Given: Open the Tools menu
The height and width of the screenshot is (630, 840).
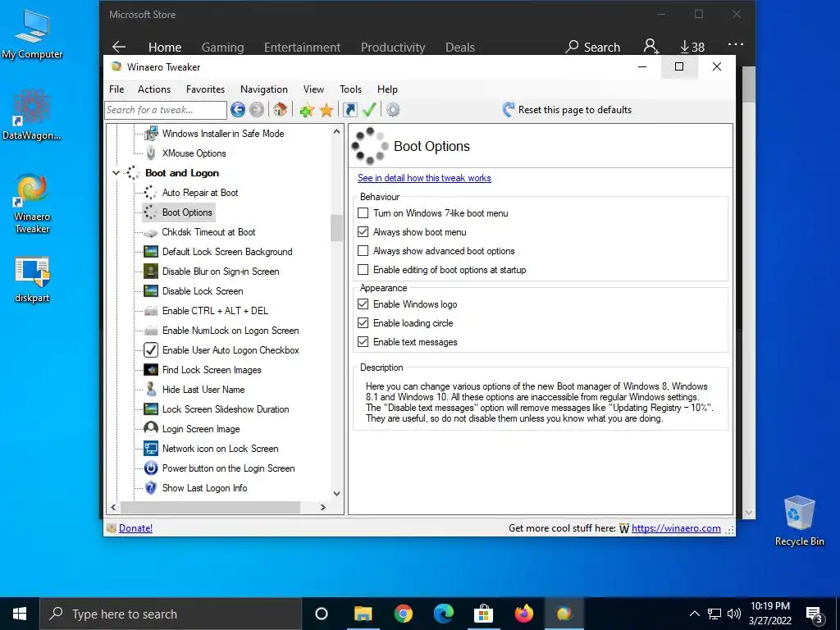Looking at the screenshot, I should tap(350, 89).
